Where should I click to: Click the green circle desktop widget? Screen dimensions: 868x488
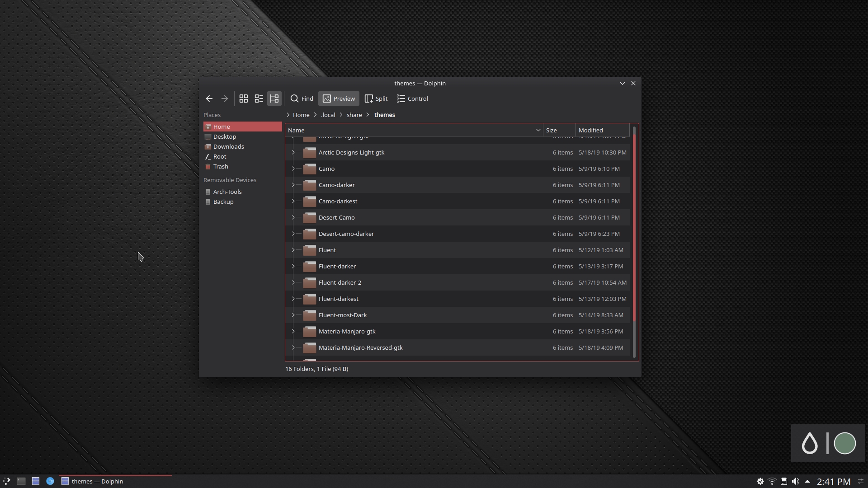(x=844, y=443)
